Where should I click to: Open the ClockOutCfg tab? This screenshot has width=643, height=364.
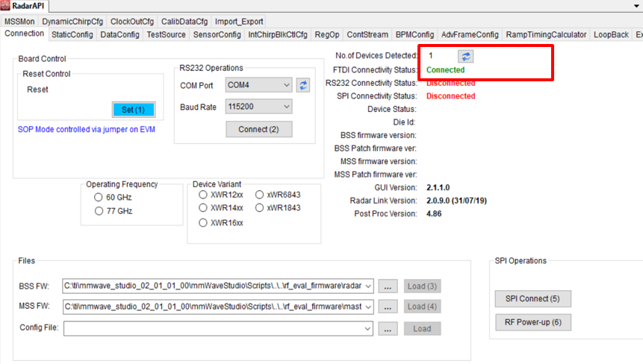(132, 22)
